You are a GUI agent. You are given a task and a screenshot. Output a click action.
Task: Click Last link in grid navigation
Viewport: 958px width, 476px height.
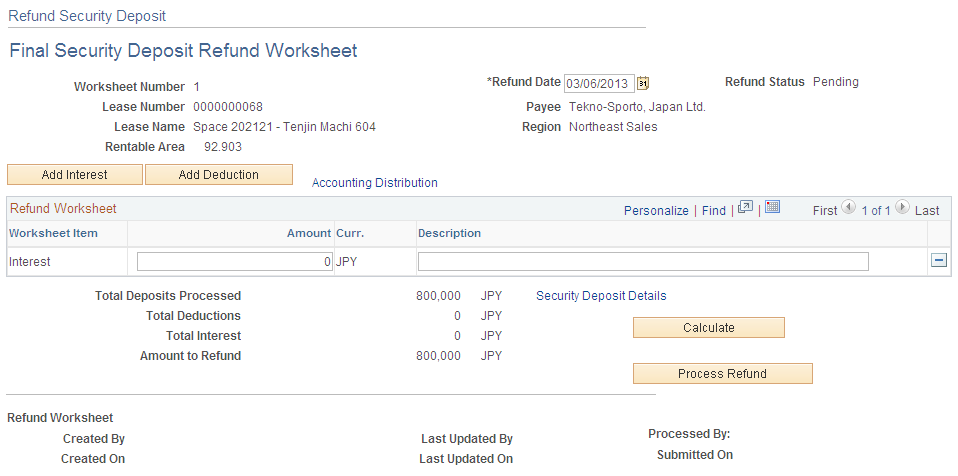click(927, 210)
